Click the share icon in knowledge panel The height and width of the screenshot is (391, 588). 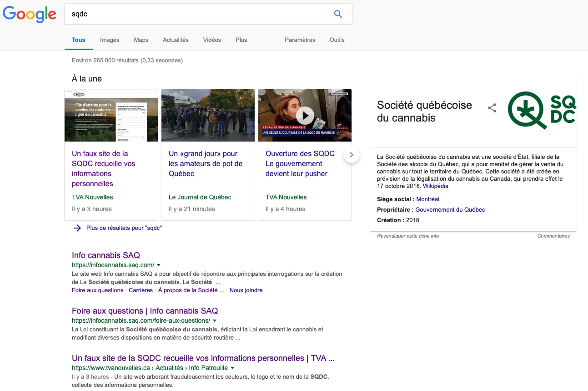(x=492, y=108)
